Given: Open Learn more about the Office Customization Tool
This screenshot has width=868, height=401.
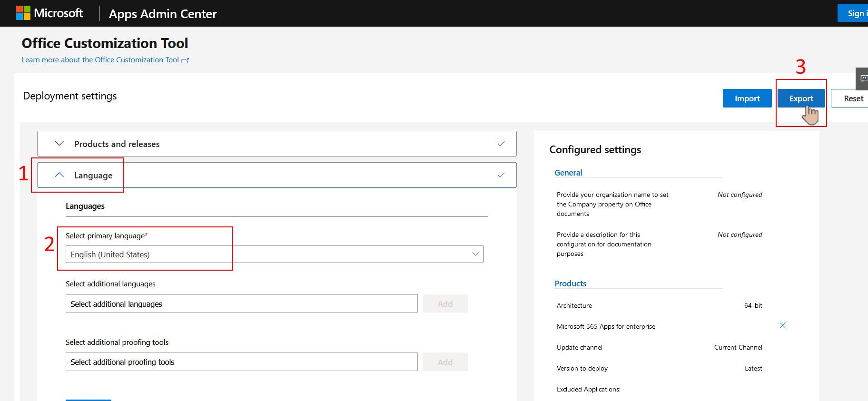Looking at the screenshot, I should 100,60.
